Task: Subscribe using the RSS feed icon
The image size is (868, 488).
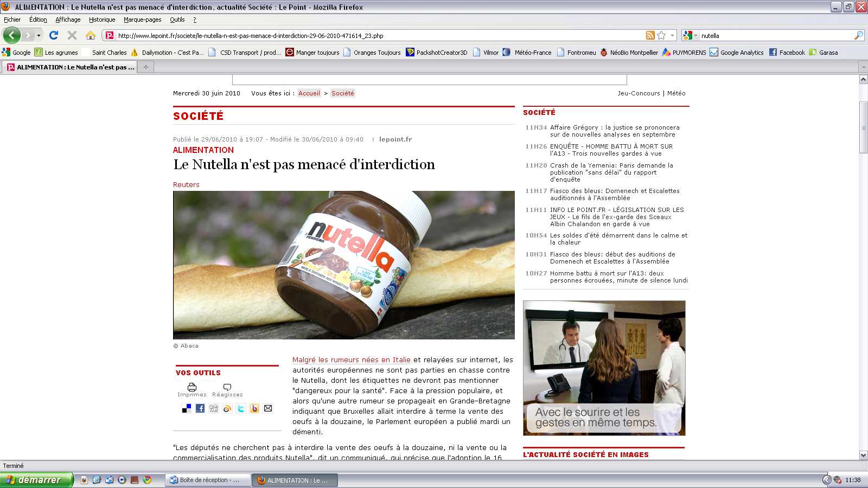Action: tap(650, 35)
